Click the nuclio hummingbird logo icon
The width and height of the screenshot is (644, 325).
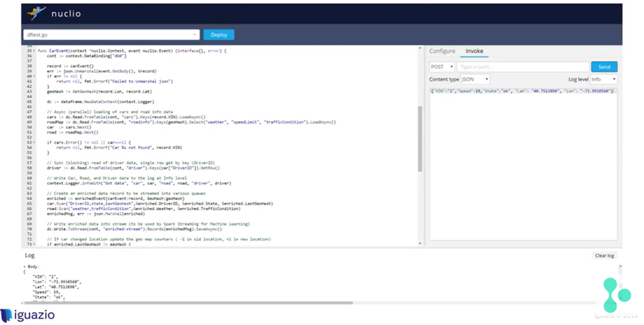pos(37,13)
